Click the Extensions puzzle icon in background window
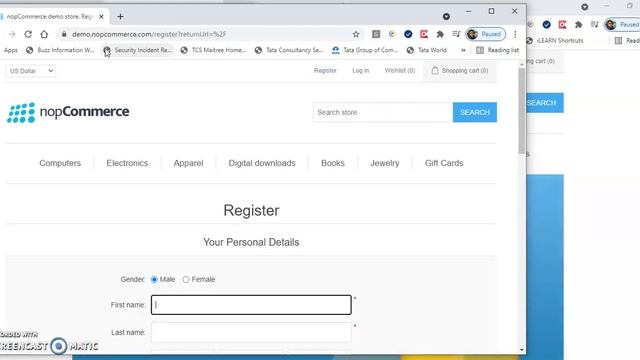This screenshot has width=640, height=360. 578,25
